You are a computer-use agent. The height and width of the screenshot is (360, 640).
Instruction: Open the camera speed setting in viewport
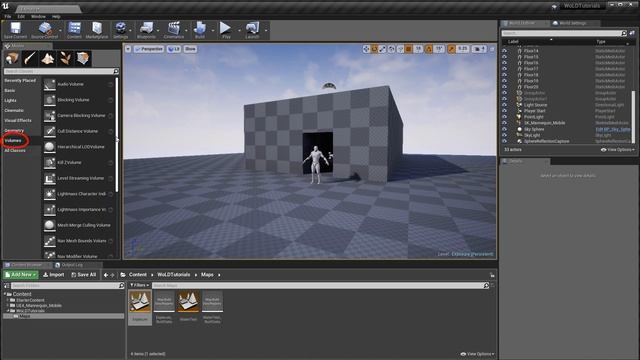click(x=480, y=49)
